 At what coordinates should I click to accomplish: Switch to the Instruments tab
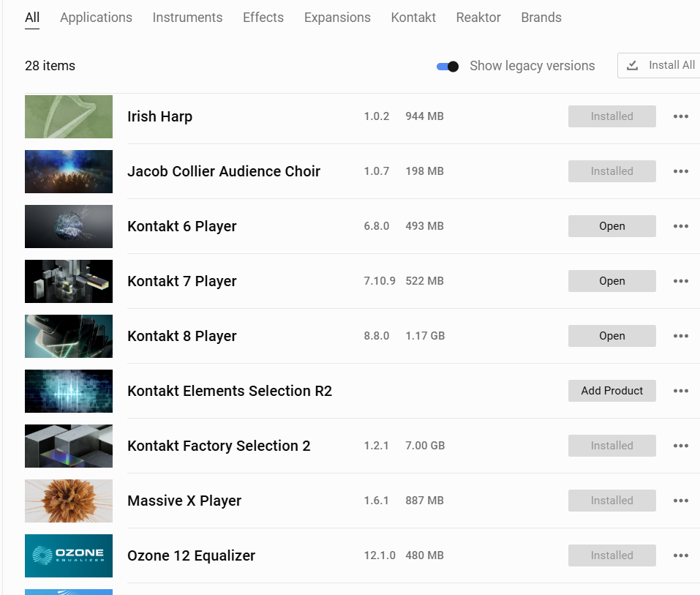[187, 18]
